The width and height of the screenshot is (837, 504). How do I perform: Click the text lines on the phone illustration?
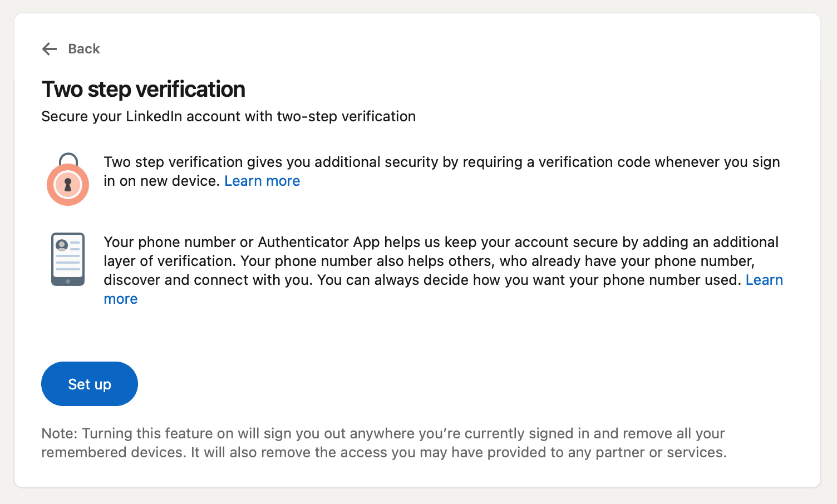click(x=68, y=263)
